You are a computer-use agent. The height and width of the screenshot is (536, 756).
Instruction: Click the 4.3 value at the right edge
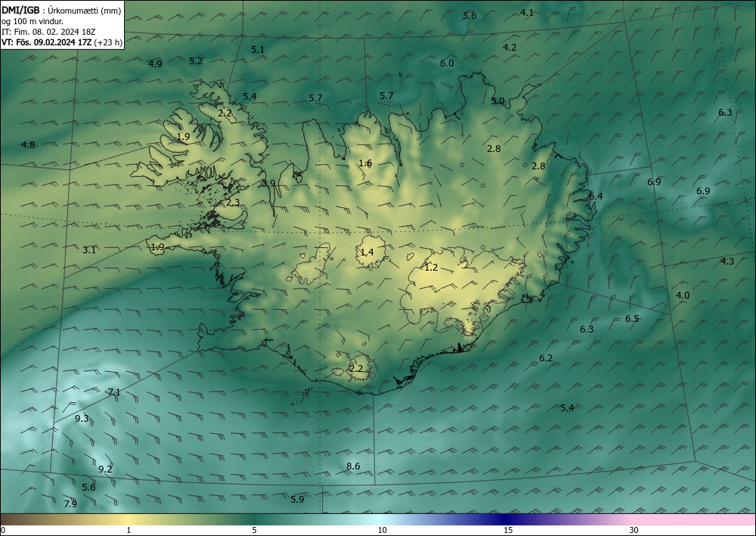click(x=727, y=262)
